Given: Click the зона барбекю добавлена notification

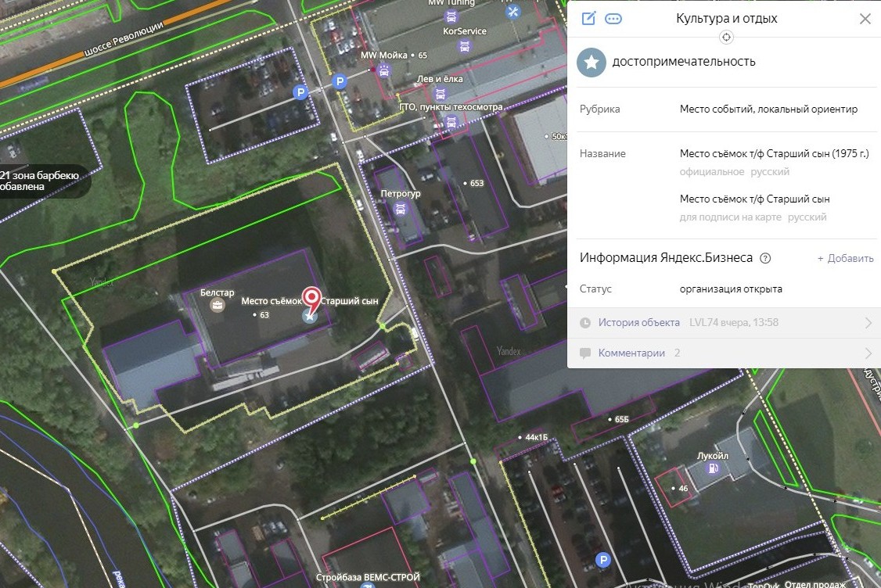Looking at the screenshot, I should (x=39, y=181).
